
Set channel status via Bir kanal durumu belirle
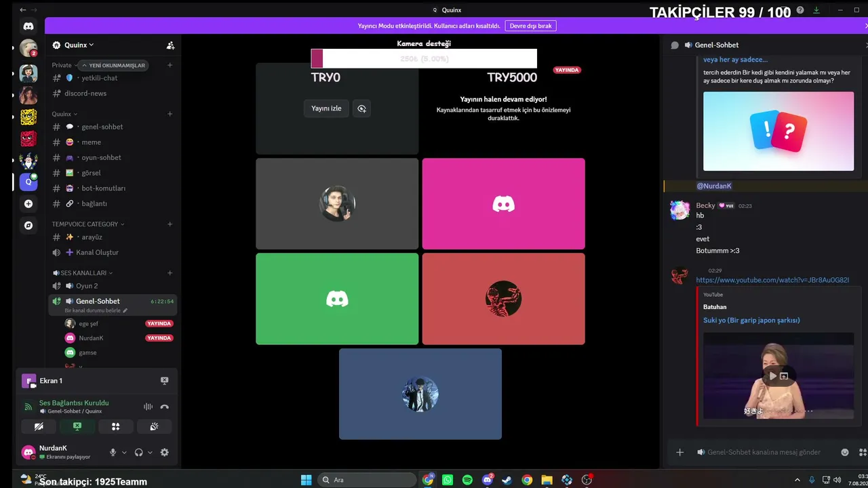pyautogui.click(x=96, y=310)
